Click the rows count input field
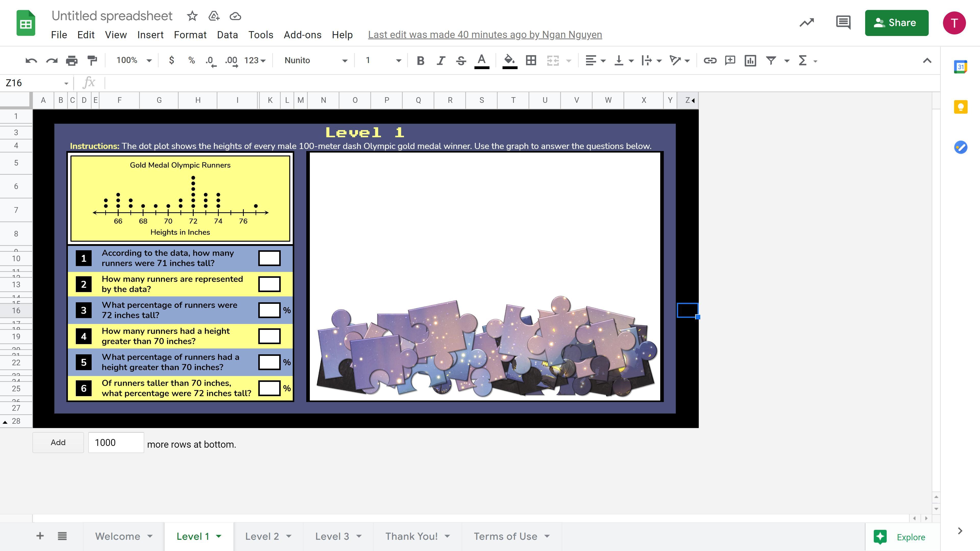The height and width of the screenshot is (551, 980). click(x=116, y=443)
